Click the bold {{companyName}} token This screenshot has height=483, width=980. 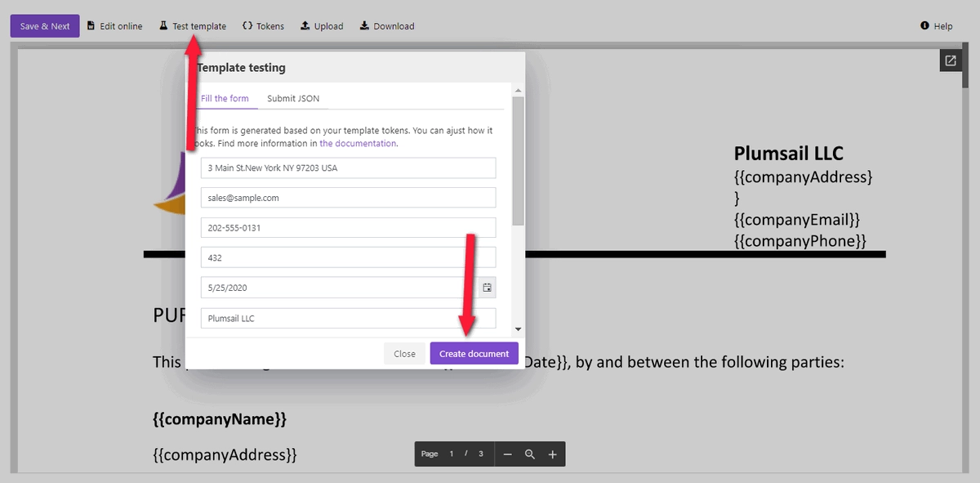click(220, 419)
